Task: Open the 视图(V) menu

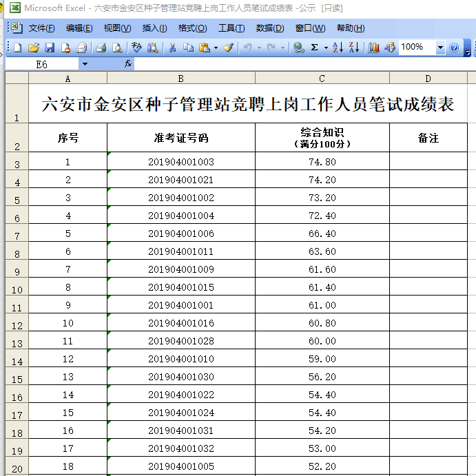Action: click(x=117, y=28)
